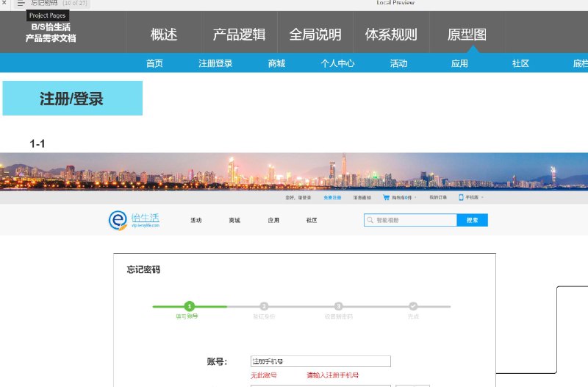The height and width of the screenshot is (387, 588).
Task: Click the 完成 checkmark step circle
Action: tap(413, 306)
